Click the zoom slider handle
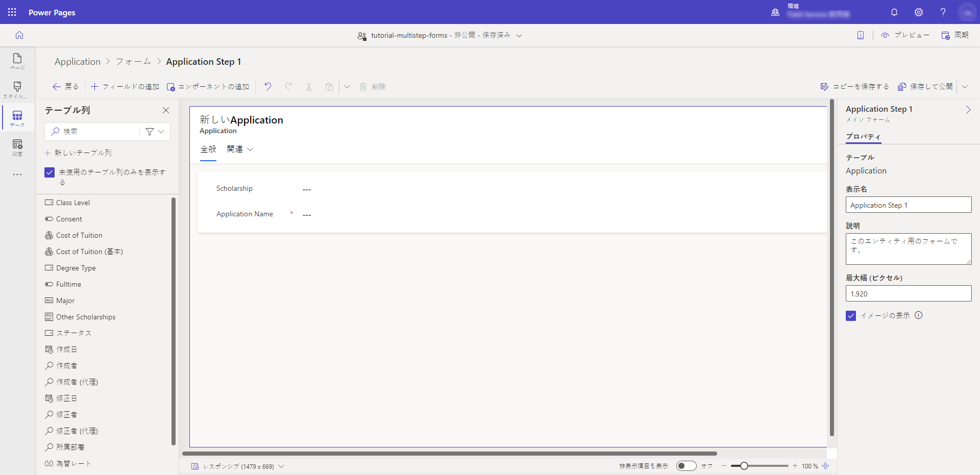 point(744,466)
